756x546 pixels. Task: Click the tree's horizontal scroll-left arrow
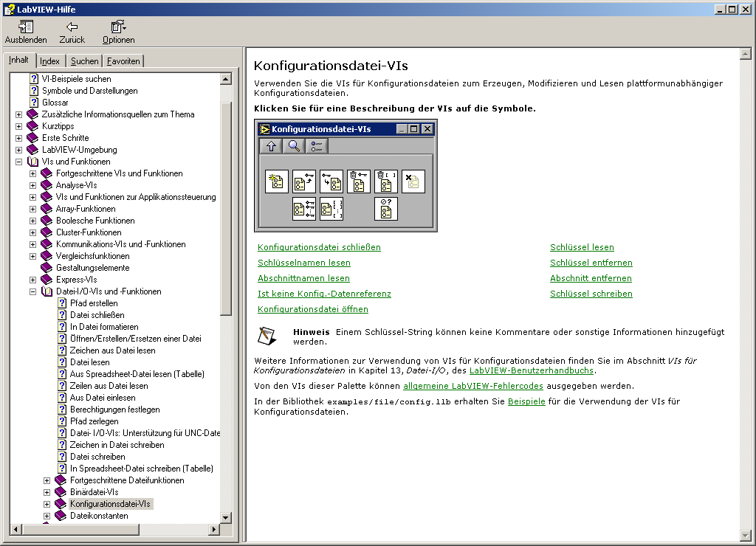click(16, 529)
